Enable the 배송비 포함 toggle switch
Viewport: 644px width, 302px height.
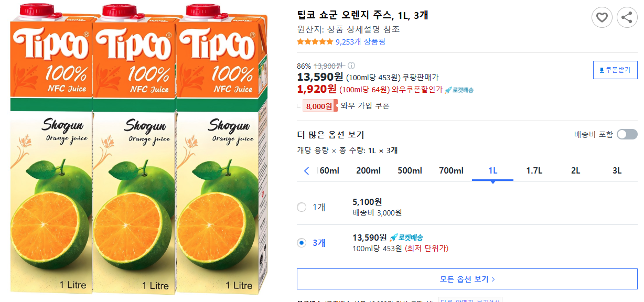pos(626,134)
